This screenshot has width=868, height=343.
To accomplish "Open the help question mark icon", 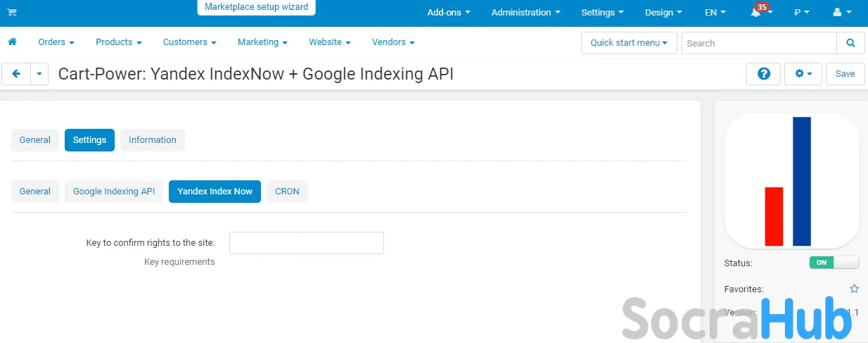I will [x=763, y=74].
